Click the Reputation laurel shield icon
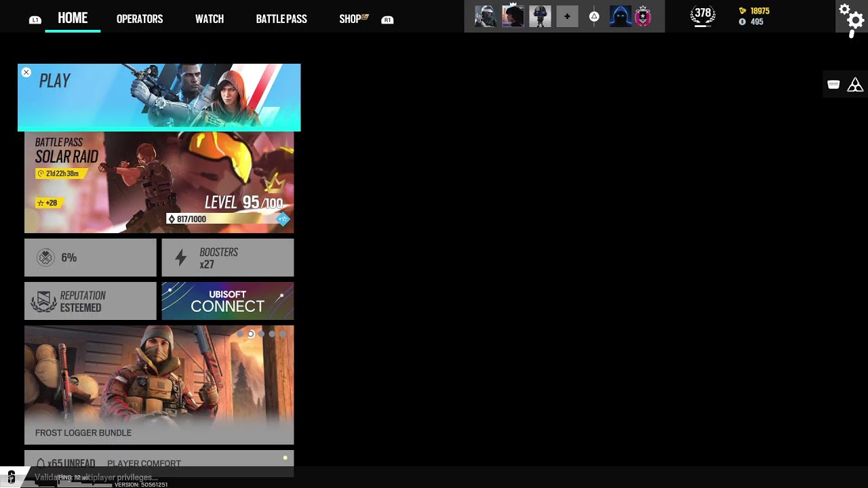The height and width of the screenshot is (488, 868). tap(44, 302)
